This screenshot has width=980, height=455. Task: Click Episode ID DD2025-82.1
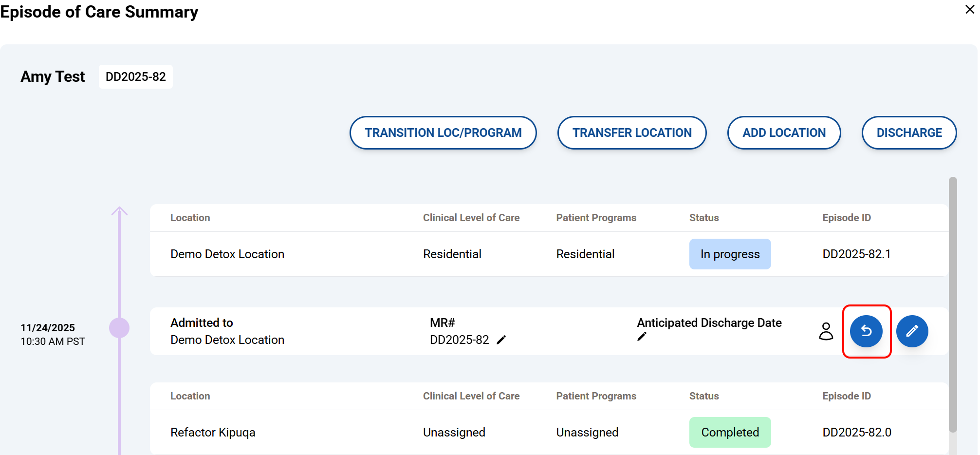click(x=856, y=254)
